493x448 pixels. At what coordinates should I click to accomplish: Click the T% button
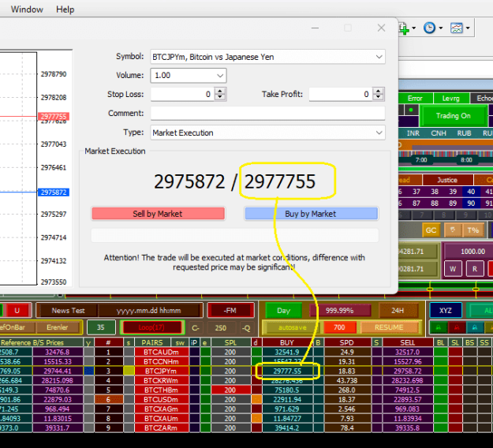point(472,230)
